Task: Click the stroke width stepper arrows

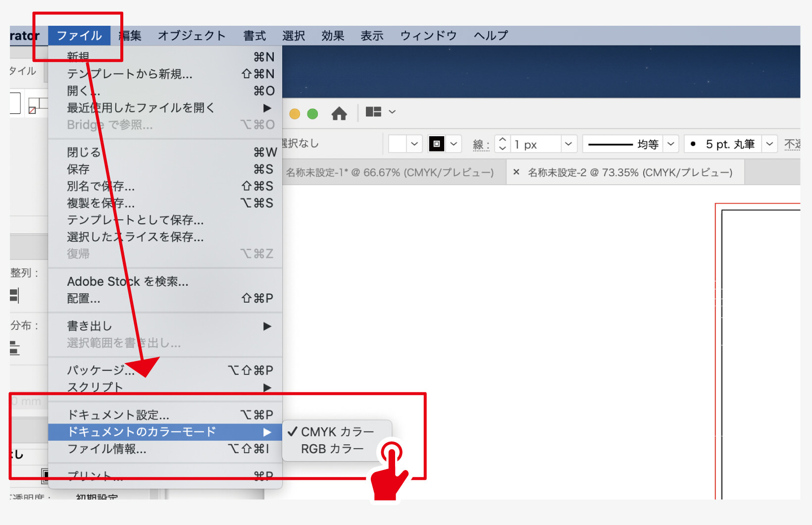Action: pyautogui.click(x=503, y=144)
